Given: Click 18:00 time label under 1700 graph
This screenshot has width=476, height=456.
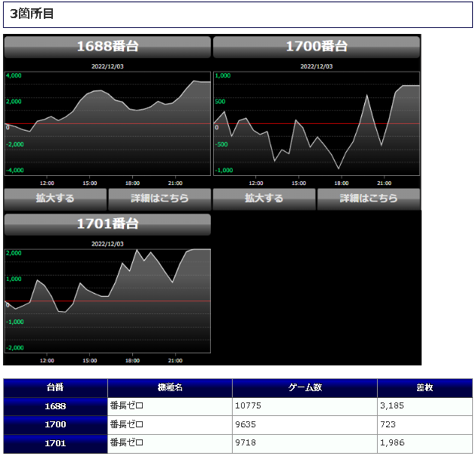Looking at the screenshot, I should (342, 183).
